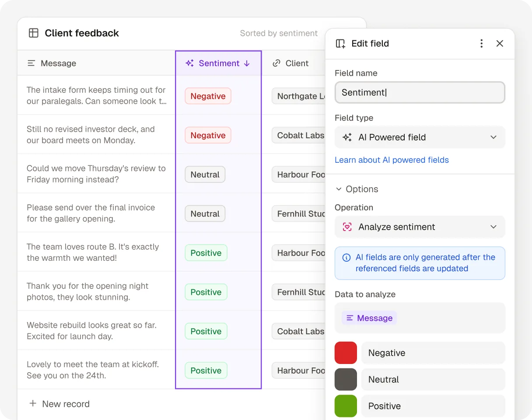Click message 'Still no revised investor deck'
The height and width of the screenshot is (420, 532).
point(91,135)
